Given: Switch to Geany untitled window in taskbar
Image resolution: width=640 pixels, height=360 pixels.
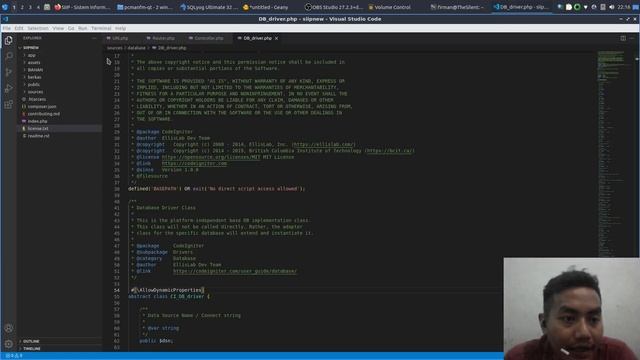Looking at the screenshot, I should click(265, 7).
